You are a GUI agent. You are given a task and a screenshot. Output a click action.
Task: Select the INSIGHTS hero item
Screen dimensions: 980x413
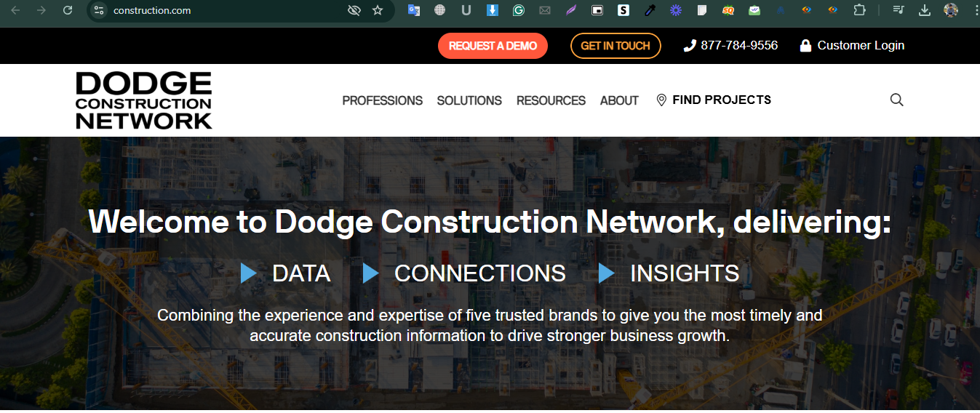pyautogui.click(x=669, y=273)
